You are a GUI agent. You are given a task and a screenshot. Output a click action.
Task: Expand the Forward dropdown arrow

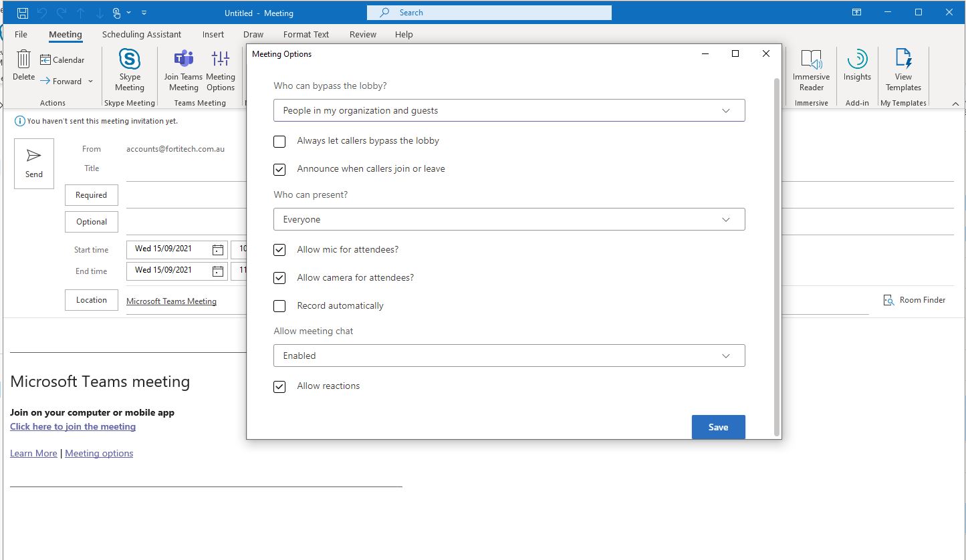pyautogui.click(x=90, y=82)
